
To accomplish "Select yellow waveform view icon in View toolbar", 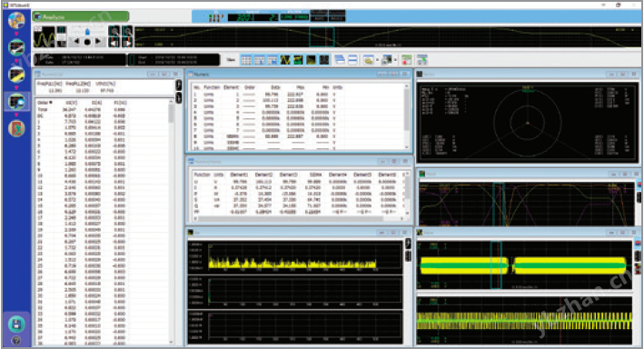I will point(285,60).
